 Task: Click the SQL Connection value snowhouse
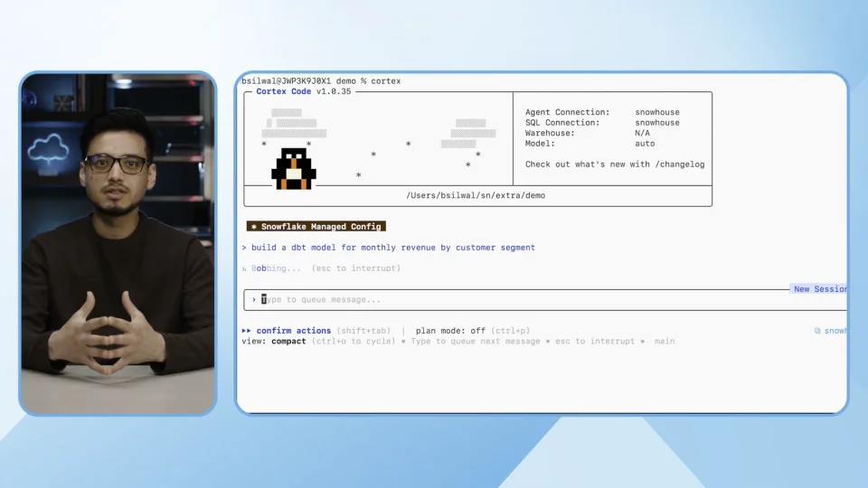point(657,122)
